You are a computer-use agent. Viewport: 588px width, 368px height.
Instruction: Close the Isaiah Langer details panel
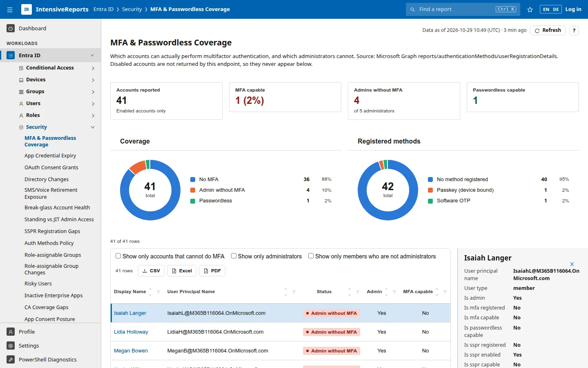(x=572, y=264)
